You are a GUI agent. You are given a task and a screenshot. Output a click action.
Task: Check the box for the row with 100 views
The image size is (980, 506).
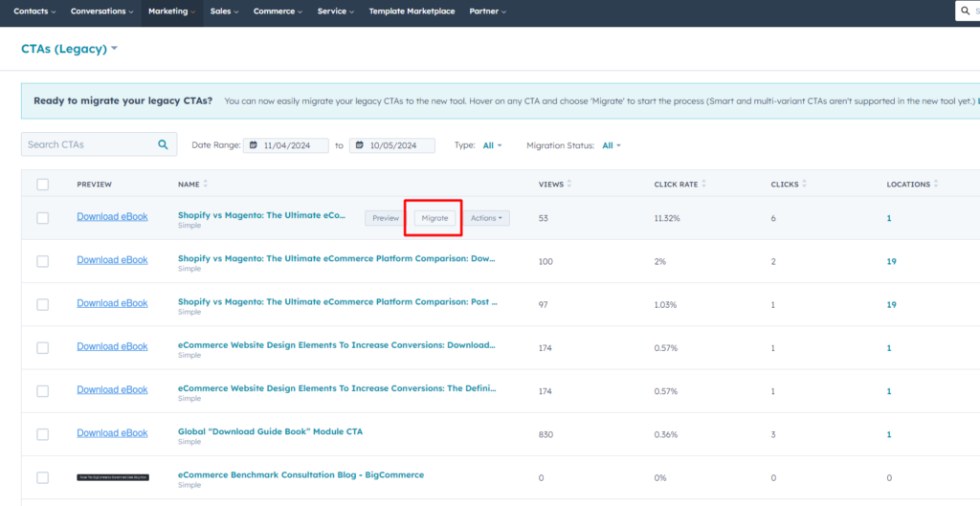pyautogui.click(x=42, y=261)
